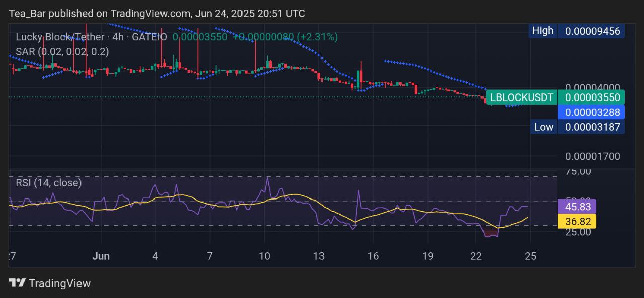Click date axis label 7
Screen dimensions: 644x298
point(210,256)
